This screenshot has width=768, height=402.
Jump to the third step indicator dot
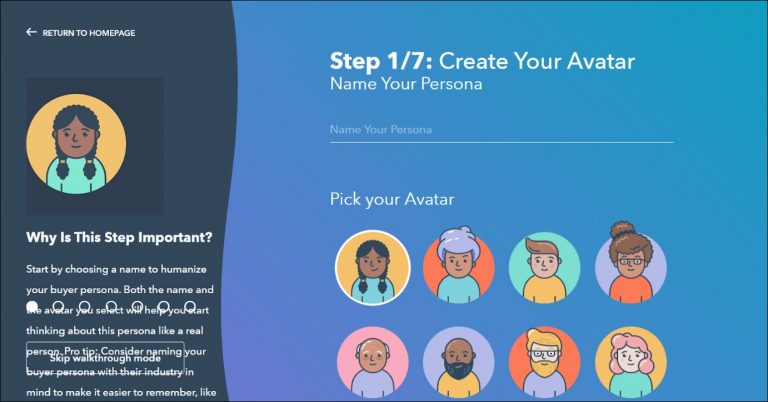click(x=85, y=307)
